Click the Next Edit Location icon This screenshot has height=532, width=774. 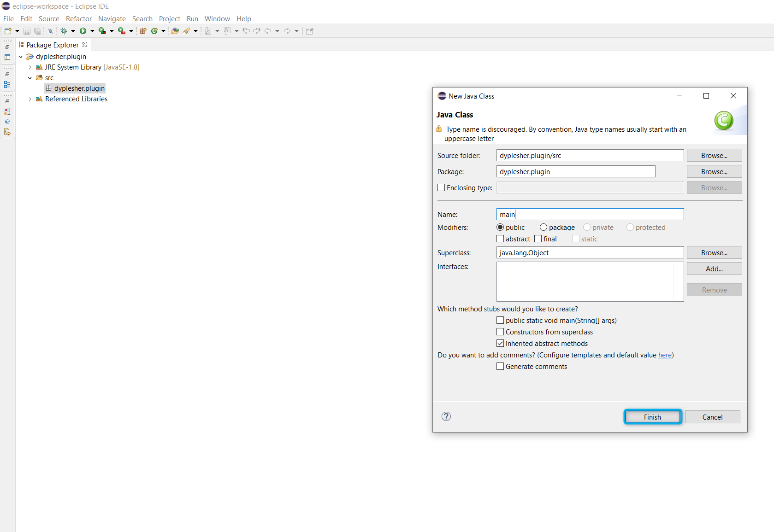257,31
